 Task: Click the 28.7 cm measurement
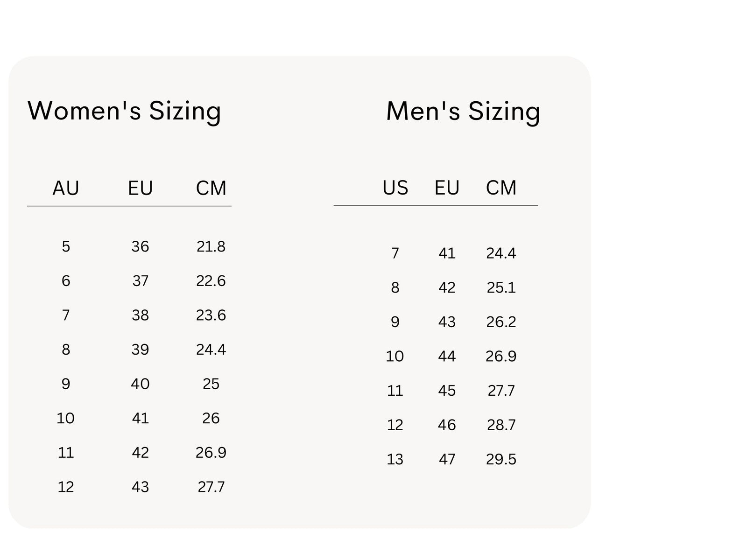coord(501,425)
